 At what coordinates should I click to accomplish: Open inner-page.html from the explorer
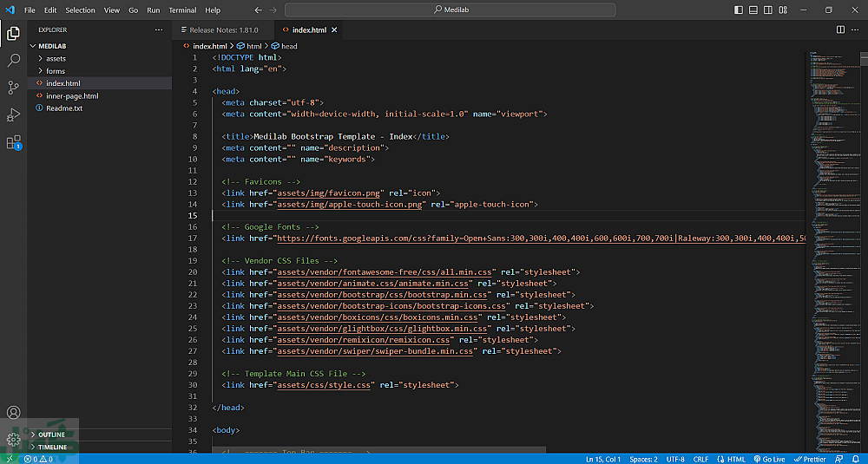72,96
